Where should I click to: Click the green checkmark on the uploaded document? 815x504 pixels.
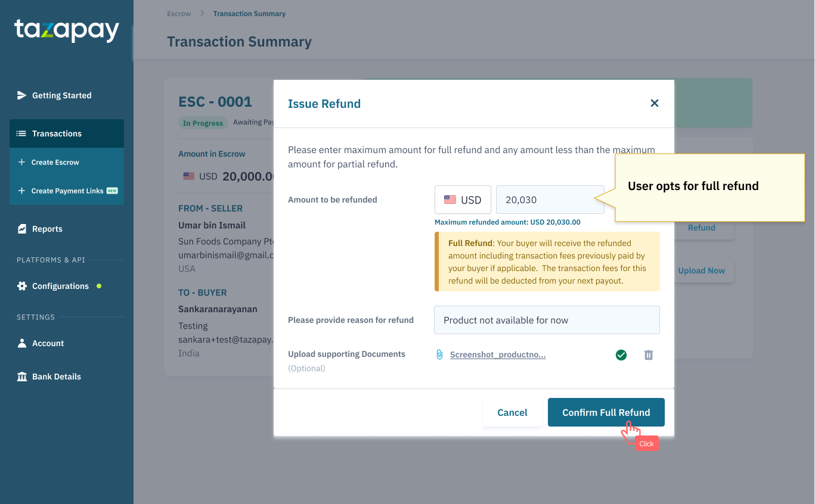621,354
